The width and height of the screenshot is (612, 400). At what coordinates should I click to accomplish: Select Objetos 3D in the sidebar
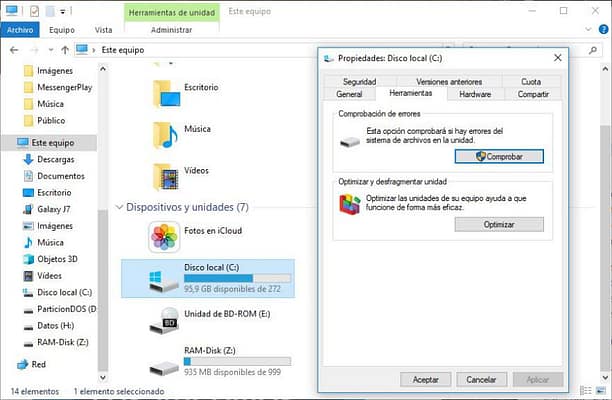pyautogui.click(x=50, y=259)
